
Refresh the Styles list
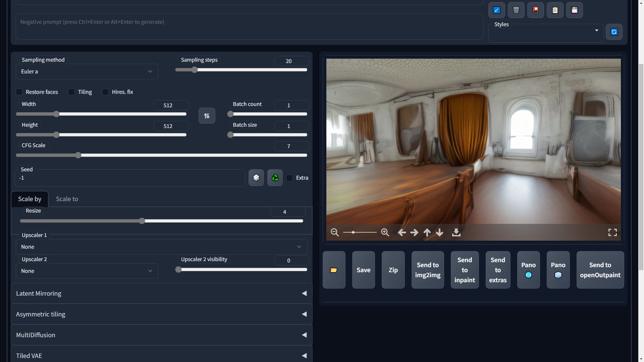click(614, 32)
